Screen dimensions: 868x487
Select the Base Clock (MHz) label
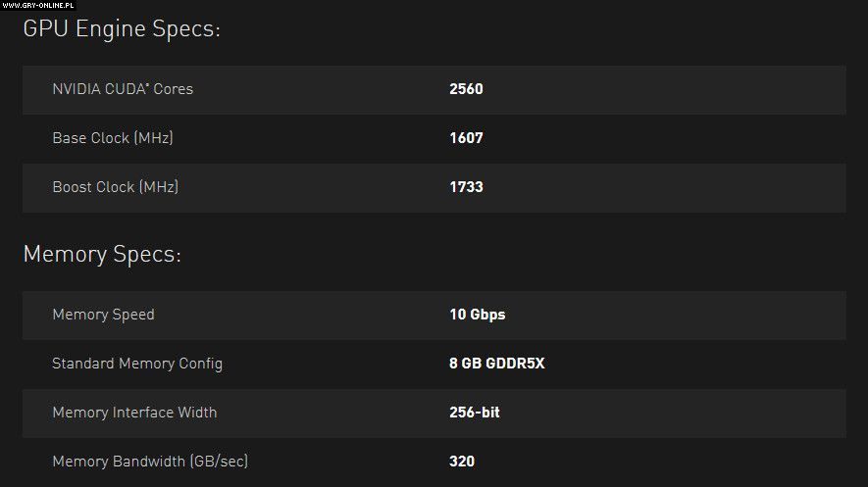(x=113, y=138)
